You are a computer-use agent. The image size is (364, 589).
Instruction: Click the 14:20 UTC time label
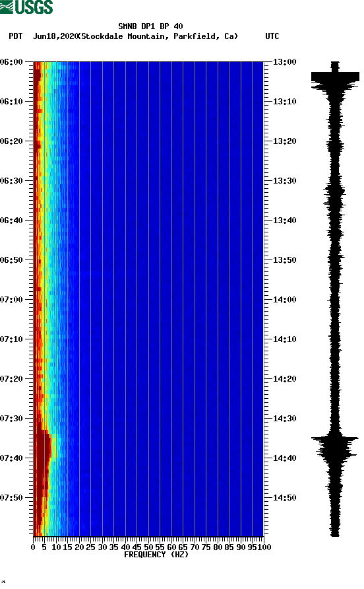[x=285, y=379]
